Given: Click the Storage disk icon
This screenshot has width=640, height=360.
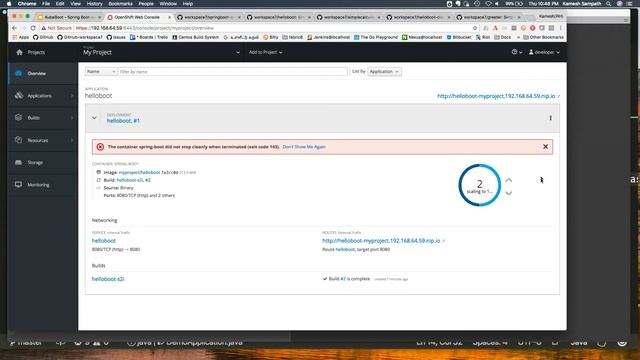Looking at the screenshot, I should (18, 162).
